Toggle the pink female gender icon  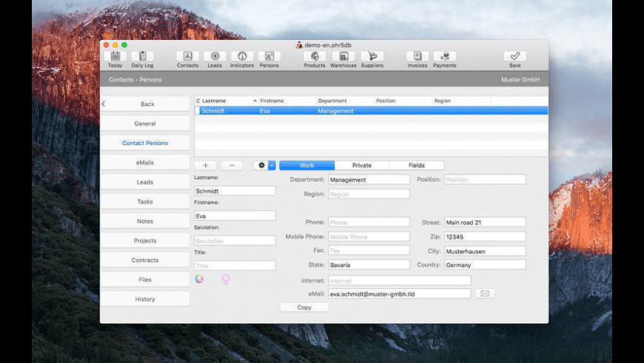[226, 279]
